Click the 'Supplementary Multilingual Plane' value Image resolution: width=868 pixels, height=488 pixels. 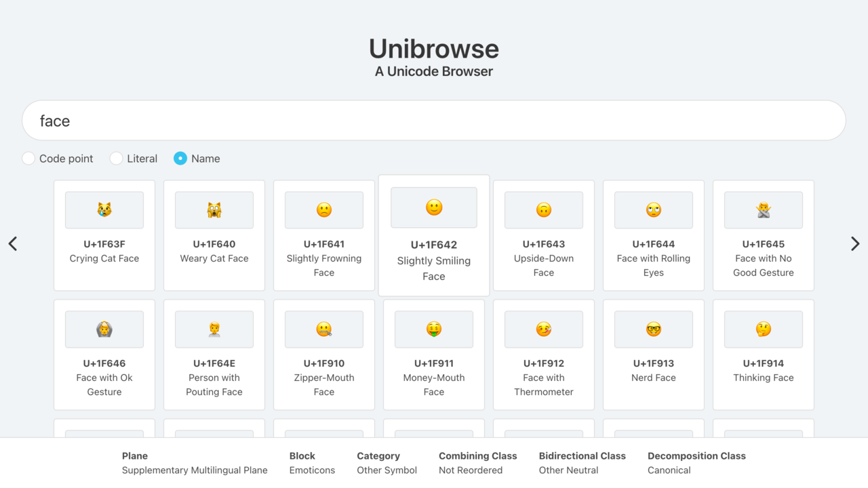coord(195,470)
